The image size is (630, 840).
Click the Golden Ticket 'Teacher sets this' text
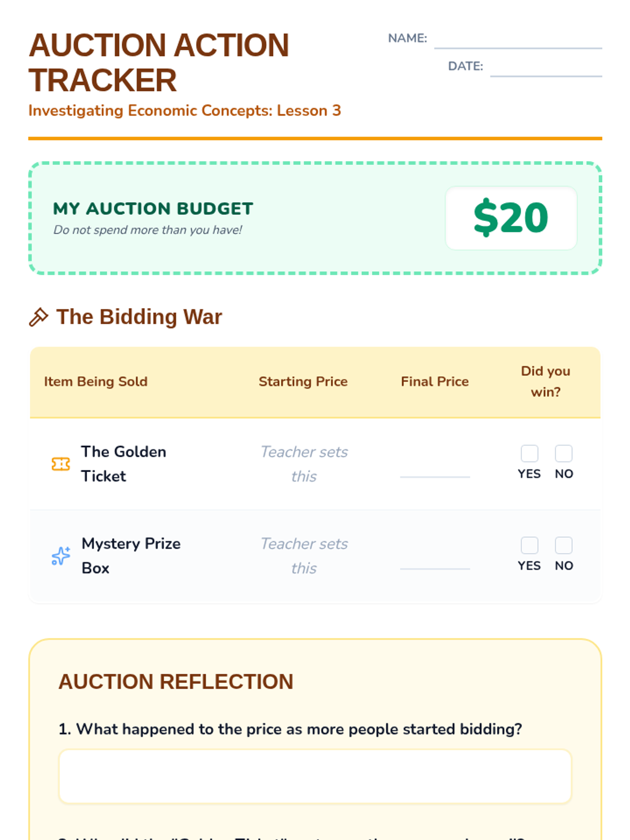(x=304, y=464)
